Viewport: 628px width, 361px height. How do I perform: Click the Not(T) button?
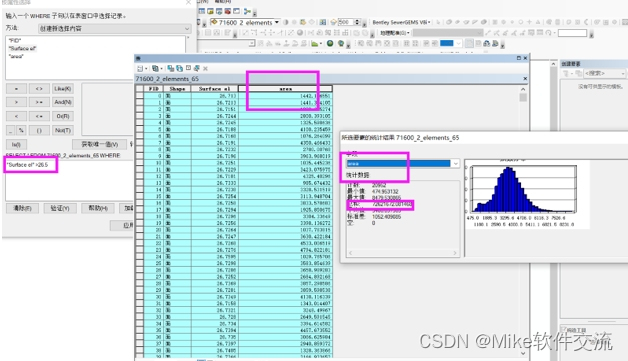(x=63, y=130)
